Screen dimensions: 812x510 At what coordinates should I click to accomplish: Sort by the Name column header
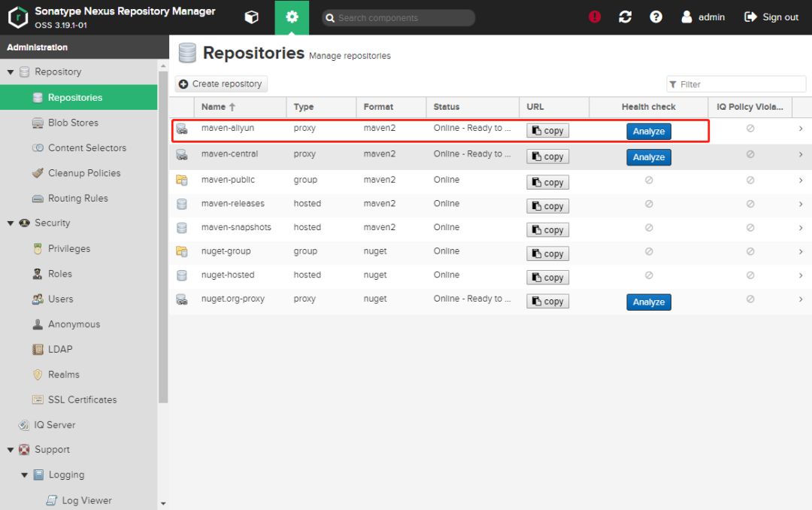click(x=214, y=107)
